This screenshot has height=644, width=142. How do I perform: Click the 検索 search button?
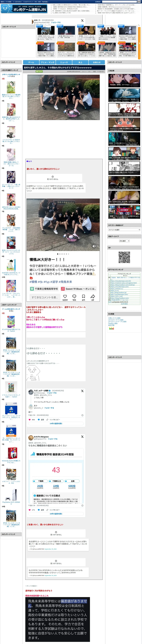coord(139,2)
